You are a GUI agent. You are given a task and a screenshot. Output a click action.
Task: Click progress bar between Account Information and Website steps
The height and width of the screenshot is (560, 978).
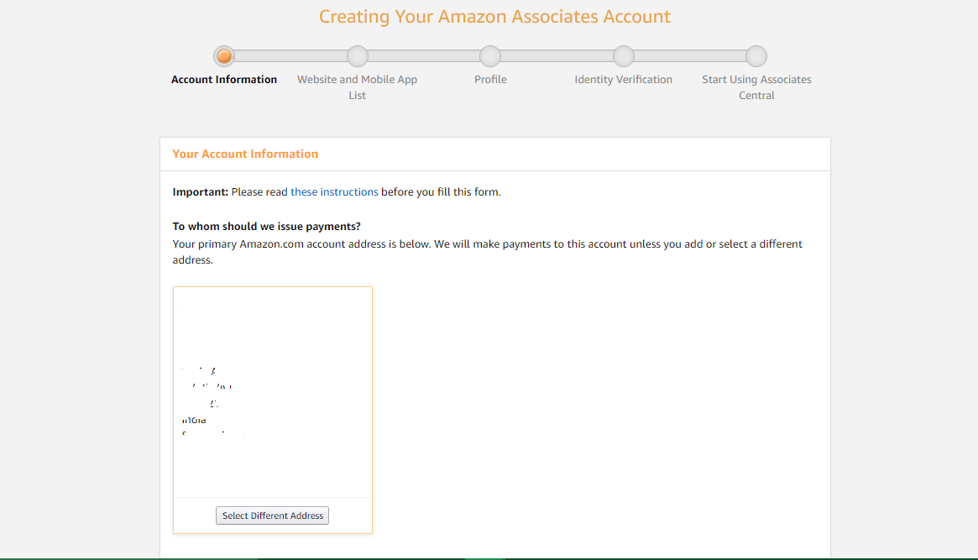[290, 56]
